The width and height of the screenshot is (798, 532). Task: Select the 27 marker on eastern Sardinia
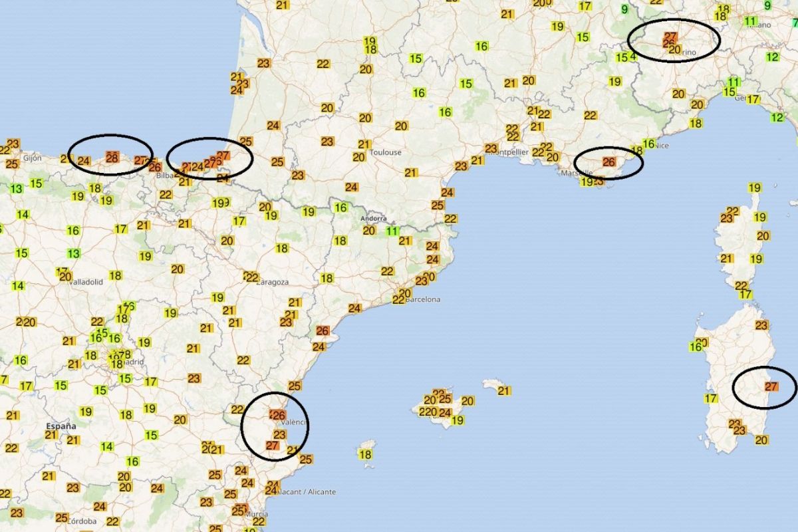click(x=771, y=386)
